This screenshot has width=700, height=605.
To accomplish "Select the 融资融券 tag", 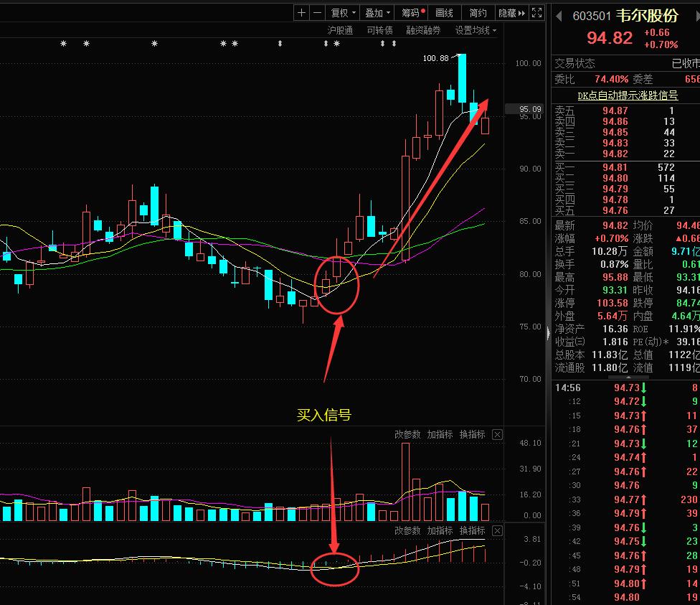I will (x=423, y=30).
